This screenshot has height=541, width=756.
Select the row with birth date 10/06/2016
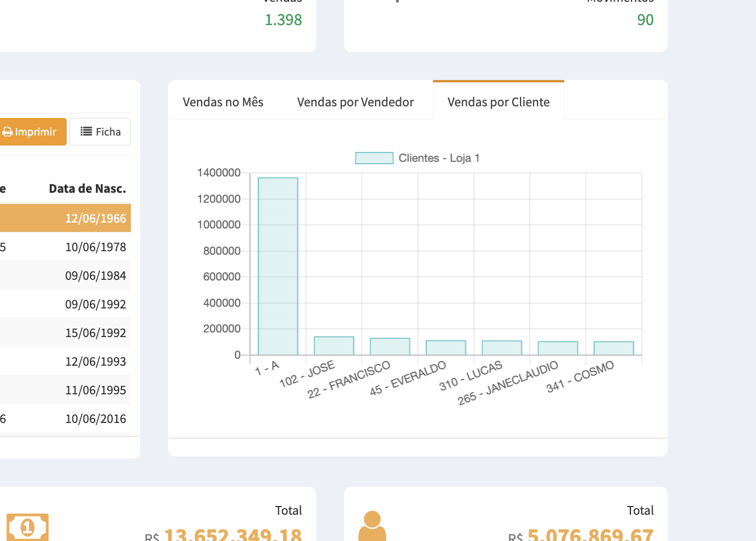click(64, 419)
